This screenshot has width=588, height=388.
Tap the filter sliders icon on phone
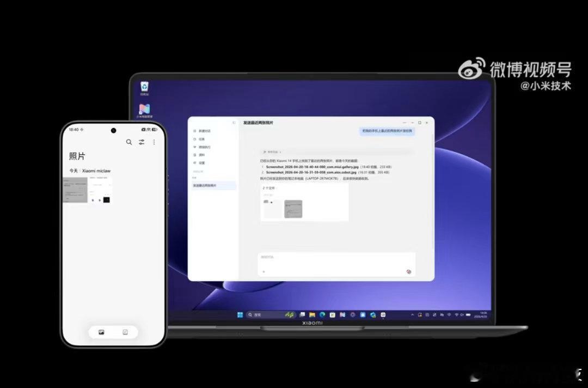(x=142, y=142)
